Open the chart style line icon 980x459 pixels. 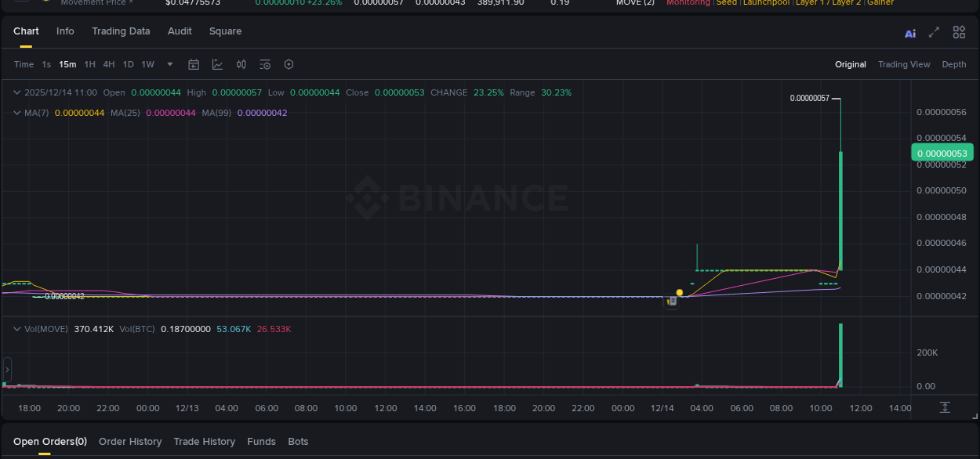tap(217, 64)
